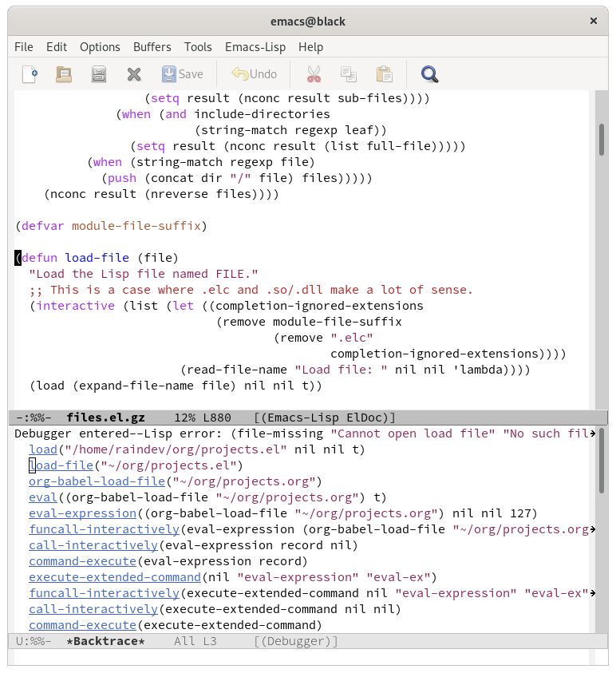Follow 'funcall-interactively' link for eval-expression frame
The image size is (616, 673).
(104, 529)
